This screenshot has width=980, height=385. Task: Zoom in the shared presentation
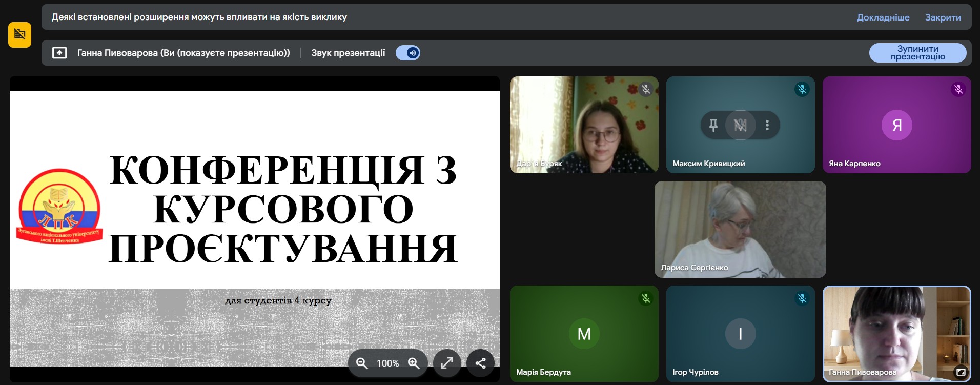(x=414, y=363)
